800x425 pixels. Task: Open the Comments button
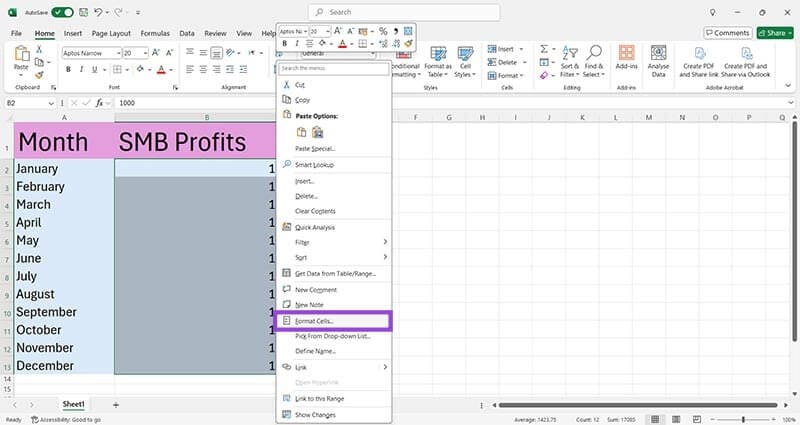728,33
